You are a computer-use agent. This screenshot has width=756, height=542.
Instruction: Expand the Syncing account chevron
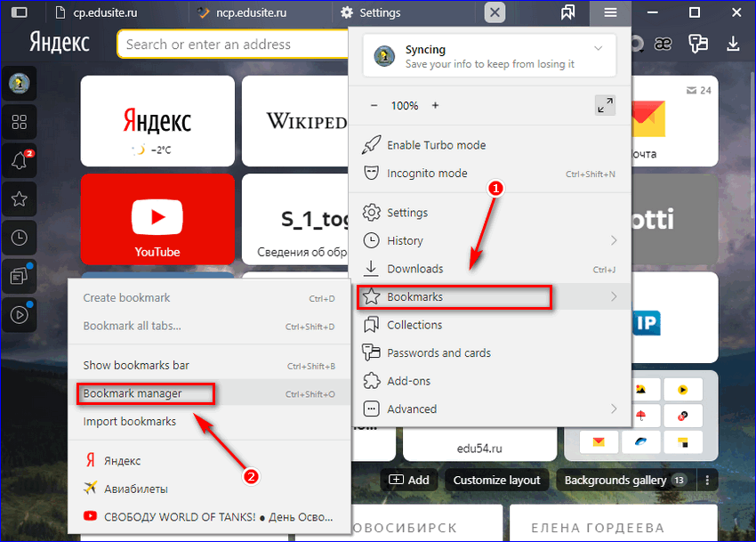click(598, 49)
